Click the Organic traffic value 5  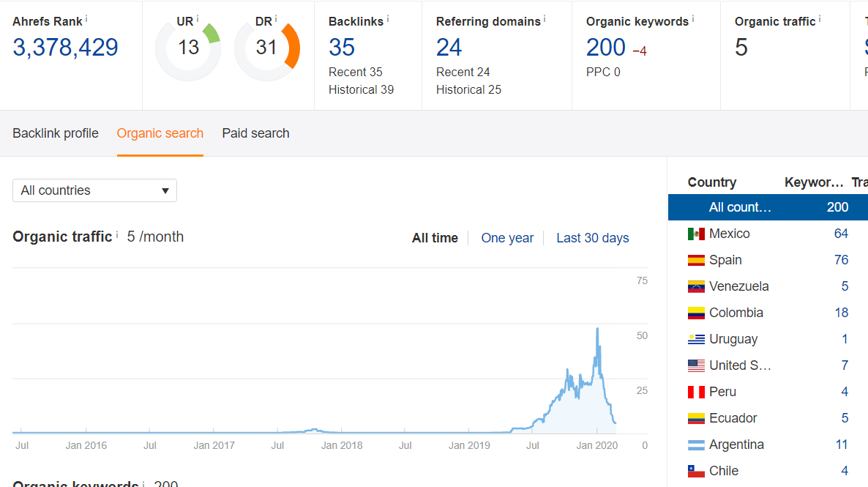pyautogui.click(x=741, y=48)
